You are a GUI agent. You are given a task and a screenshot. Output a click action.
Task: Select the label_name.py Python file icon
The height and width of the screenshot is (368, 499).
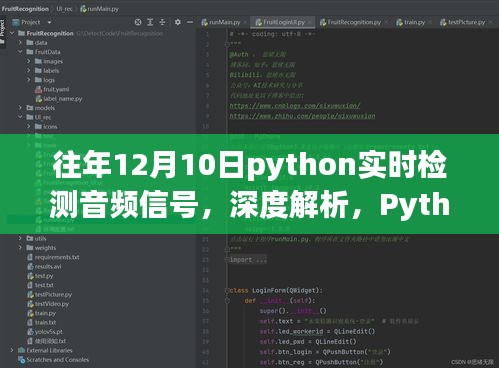coord(38,99)
